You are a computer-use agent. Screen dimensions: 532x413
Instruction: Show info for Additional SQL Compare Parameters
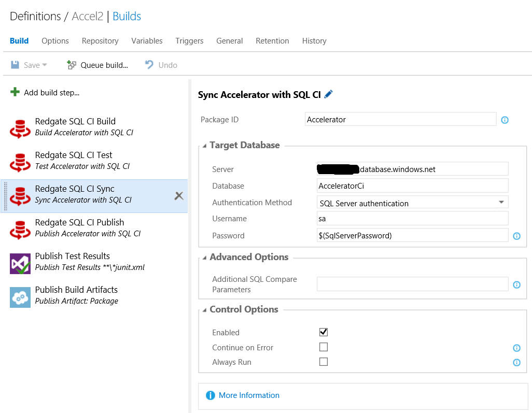point(517,285)
